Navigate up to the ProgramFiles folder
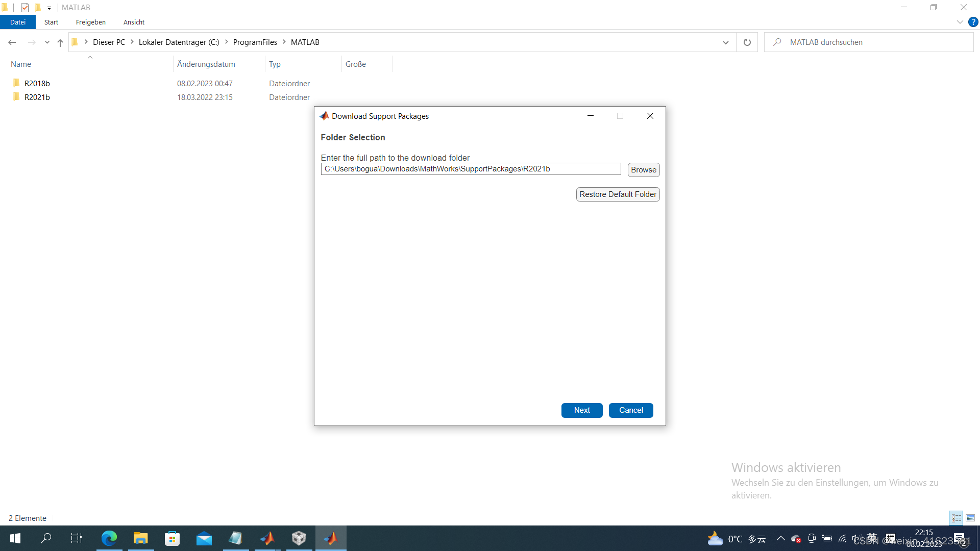 [60, 43]
